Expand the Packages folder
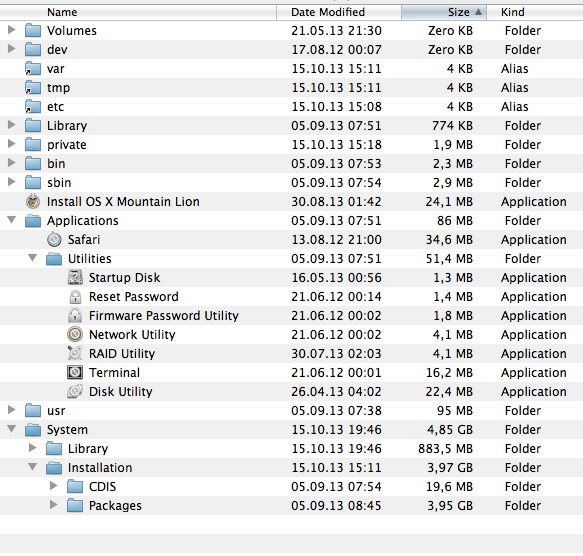583x556 pixels. coord(54,505)
